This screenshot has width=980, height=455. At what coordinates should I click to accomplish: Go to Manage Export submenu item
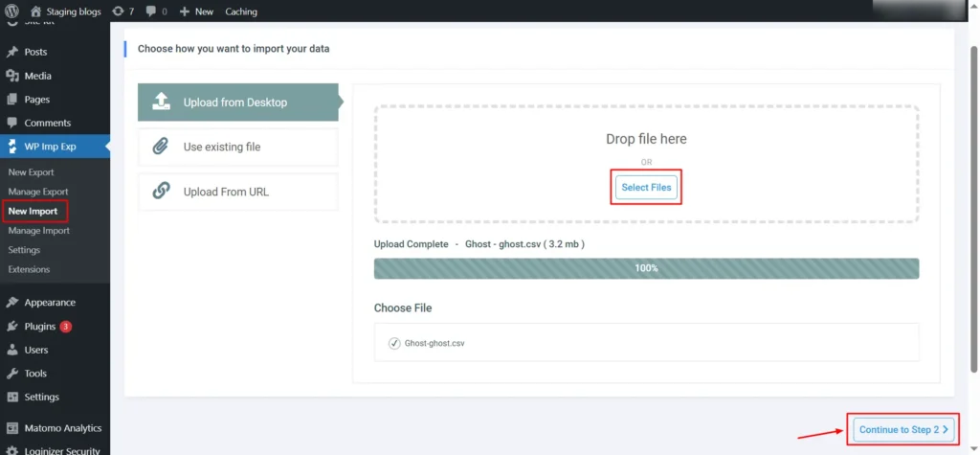click(x=38, y=192)
